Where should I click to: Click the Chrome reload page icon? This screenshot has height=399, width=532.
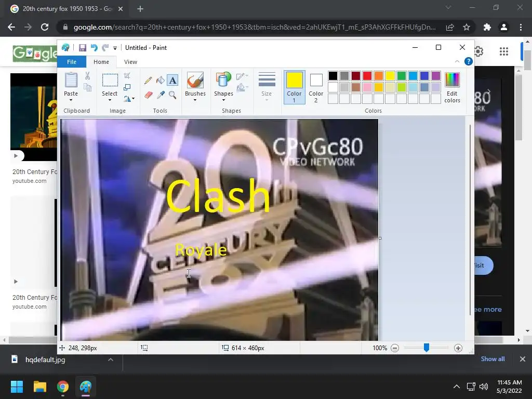45,27
